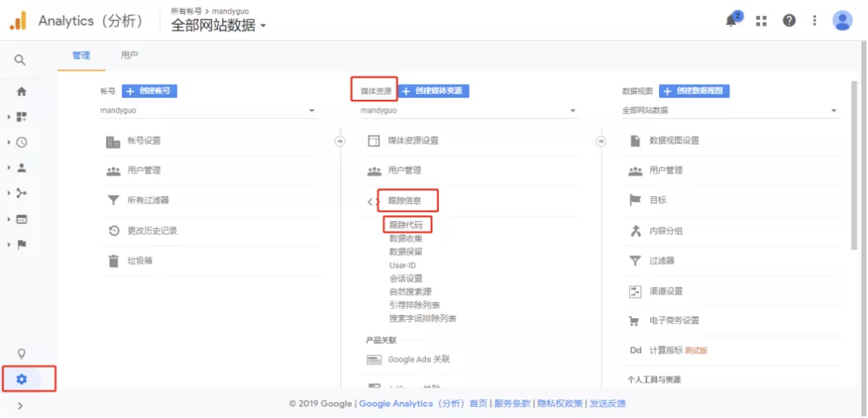
Task: Click the search magnifier in sidebar
Action: pyautogui.click(x=20, y=60)
